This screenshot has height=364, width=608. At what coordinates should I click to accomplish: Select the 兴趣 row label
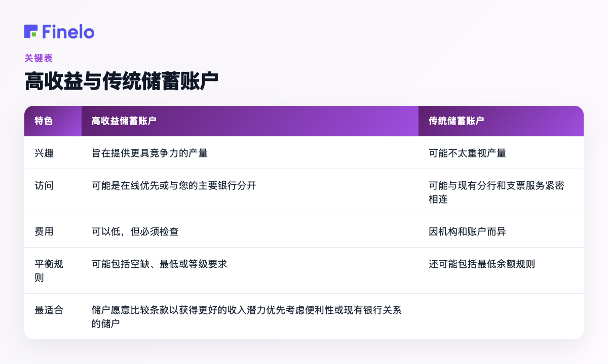tap(44, 153)
